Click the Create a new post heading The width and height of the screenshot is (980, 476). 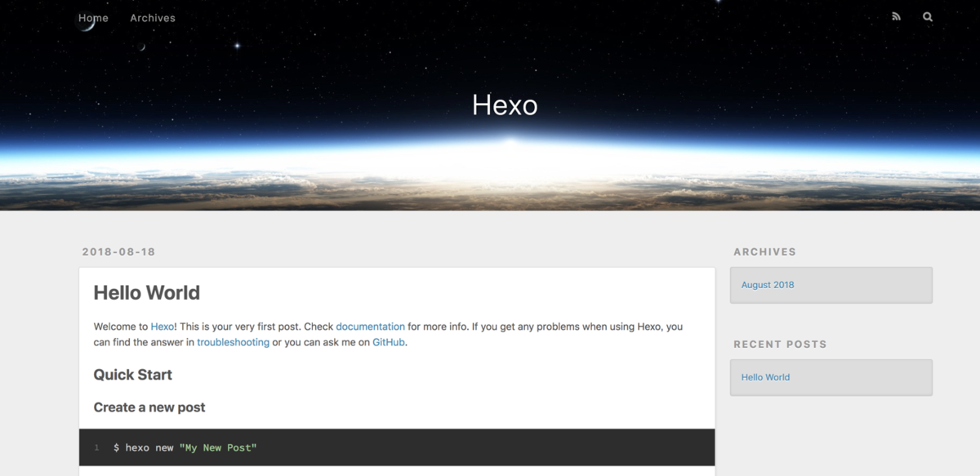coord(149,407)
